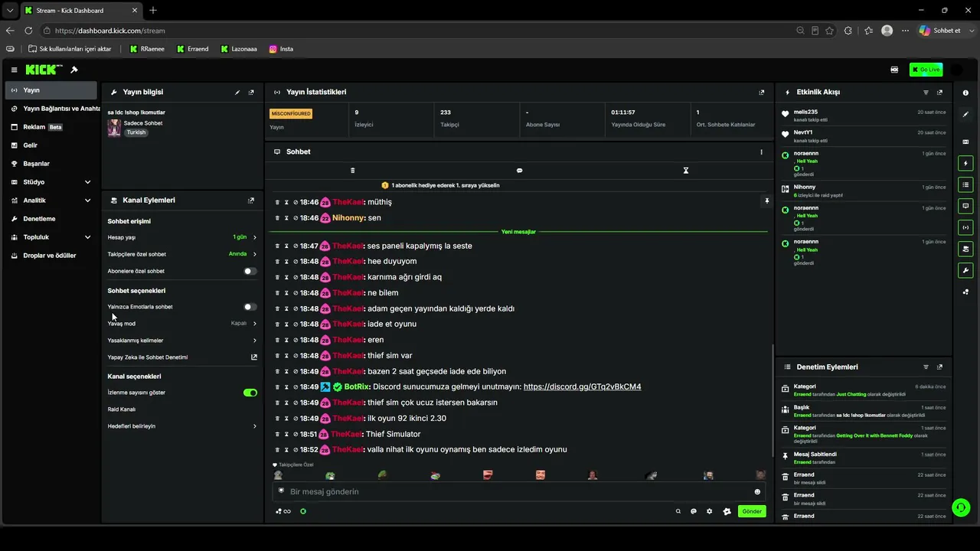Edit stream info with the pencil icon
This screenshot has height=551, width=980.
tap(237, 92)
